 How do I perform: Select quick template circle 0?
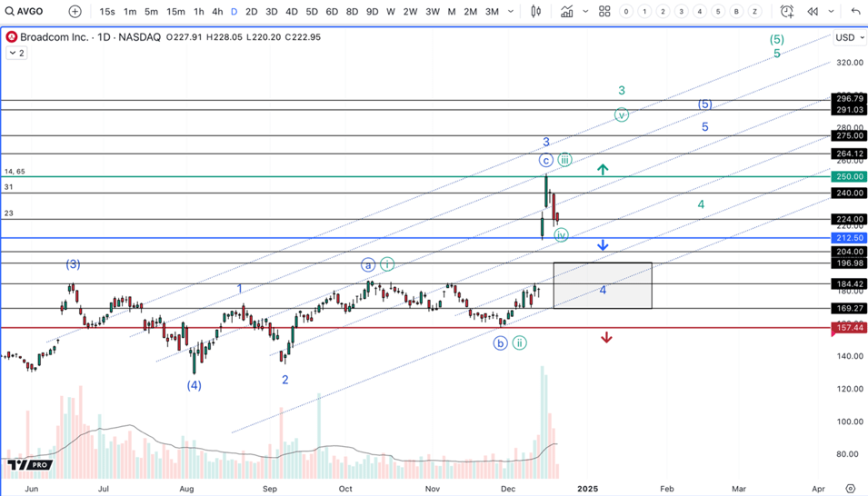coord(626,12)
